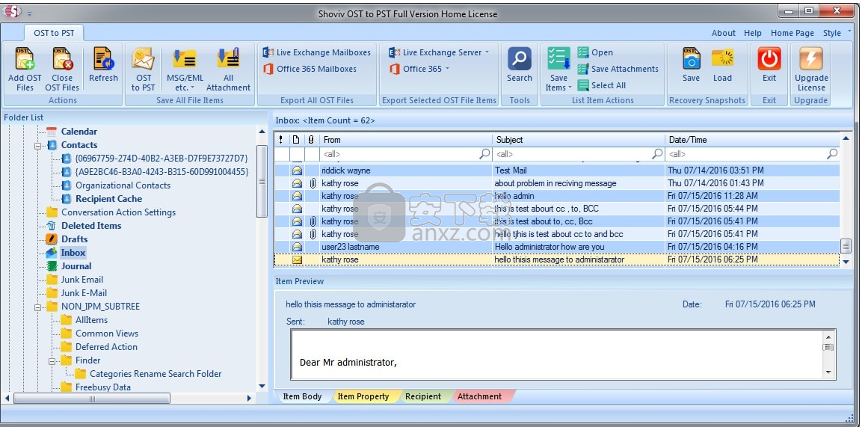
Task: Click the Close OST Files icon
Action: coord(62,59)
